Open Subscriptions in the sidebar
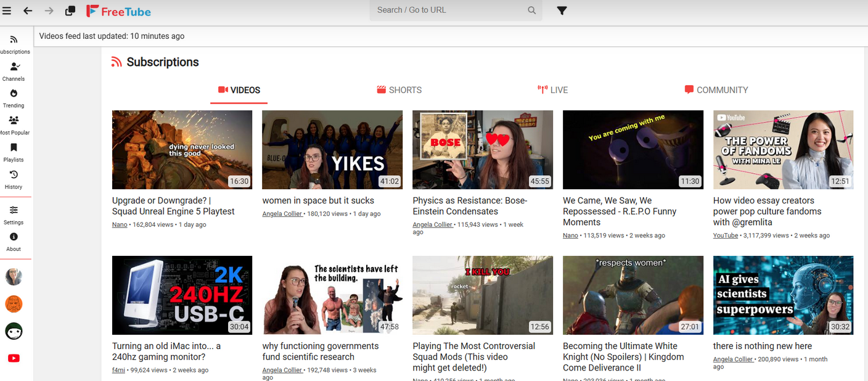 [14, 44]
